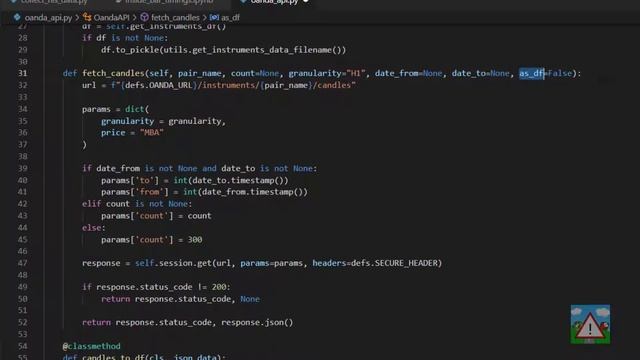Screen dimensions: 640x360
Task: Click False default value on line 31
Action: coord(560,73)
